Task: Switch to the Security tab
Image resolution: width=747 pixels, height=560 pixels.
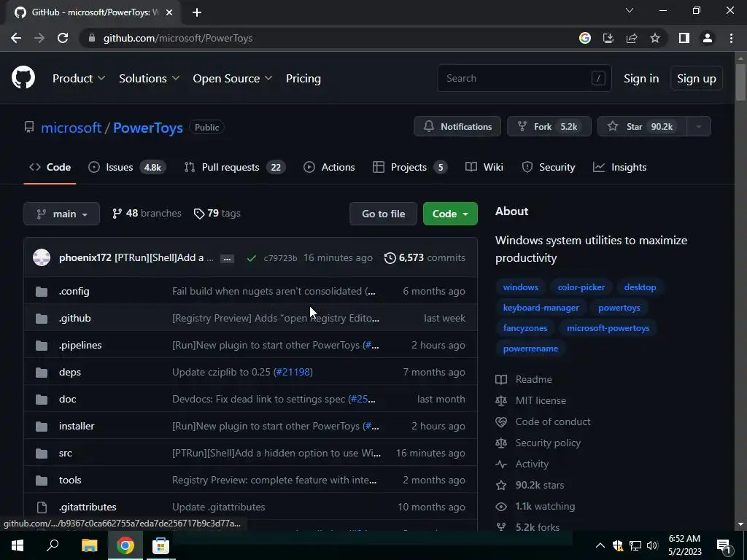Action: click(549, 167)
